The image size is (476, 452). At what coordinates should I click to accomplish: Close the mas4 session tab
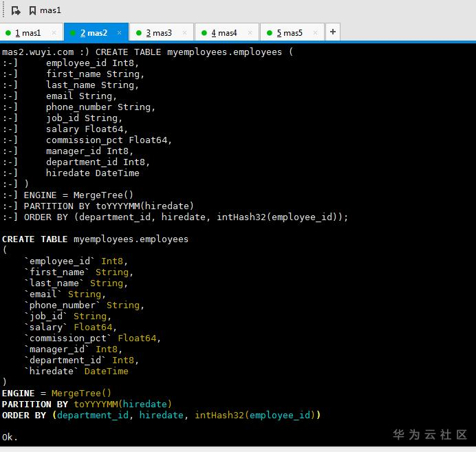pyautogui.click(x=250, y=32)
